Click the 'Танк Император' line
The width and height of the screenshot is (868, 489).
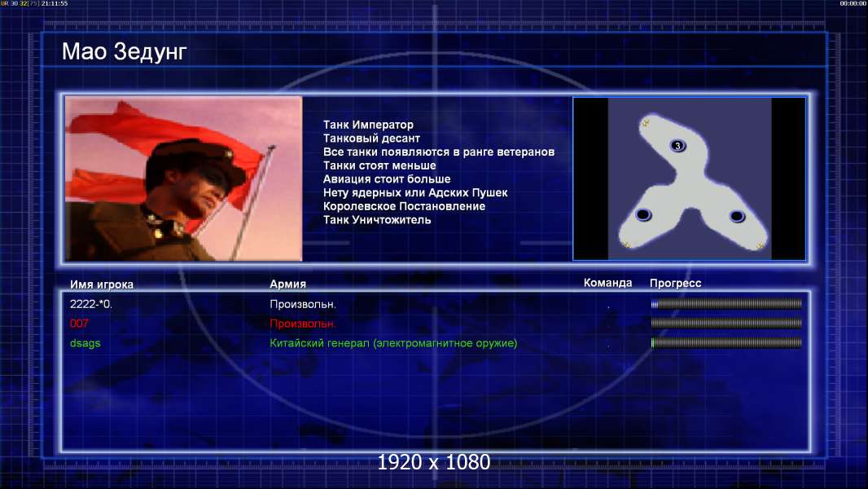(x=368, y=125)
